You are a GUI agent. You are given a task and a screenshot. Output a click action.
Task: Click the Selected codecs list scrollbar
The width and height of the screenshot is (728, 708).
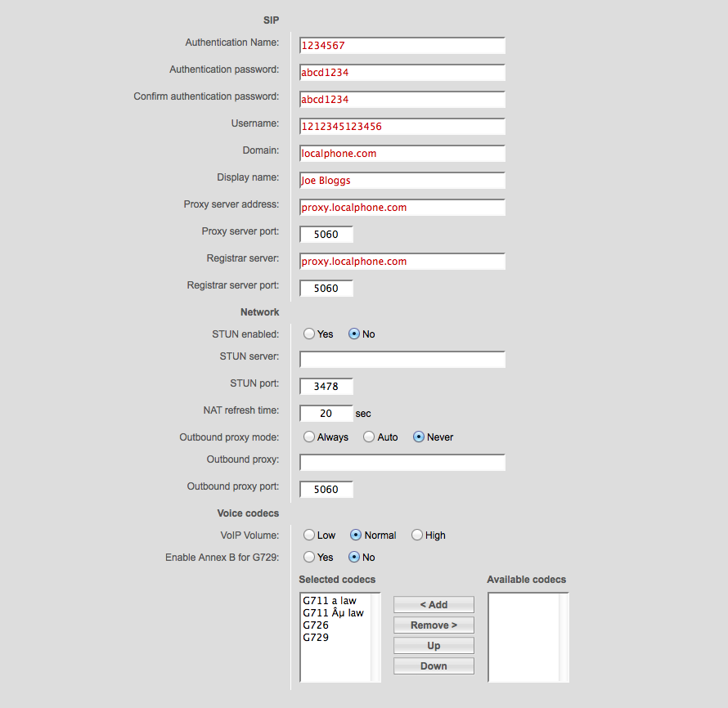375,638
